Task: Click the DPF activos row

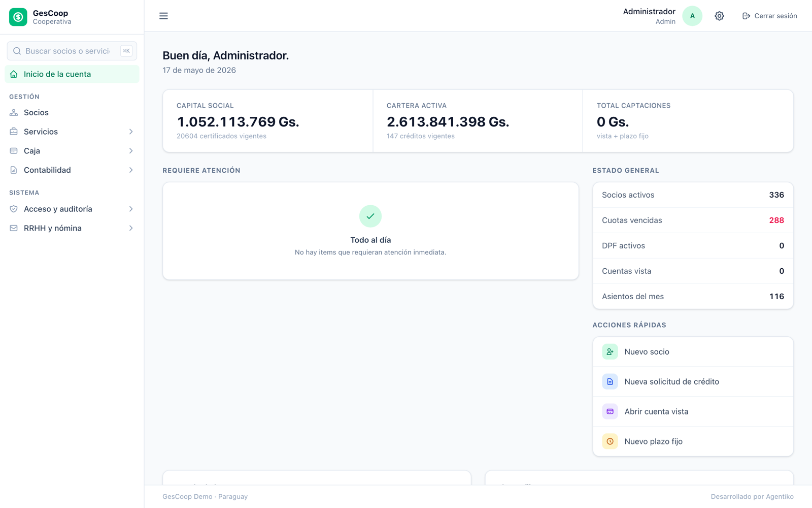Action: click(x=693, y=246)
